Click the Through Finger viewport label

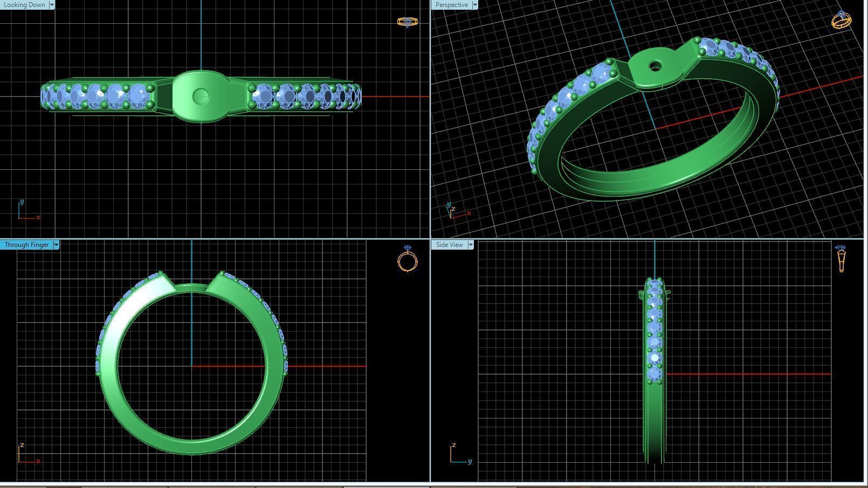point(26,245)
